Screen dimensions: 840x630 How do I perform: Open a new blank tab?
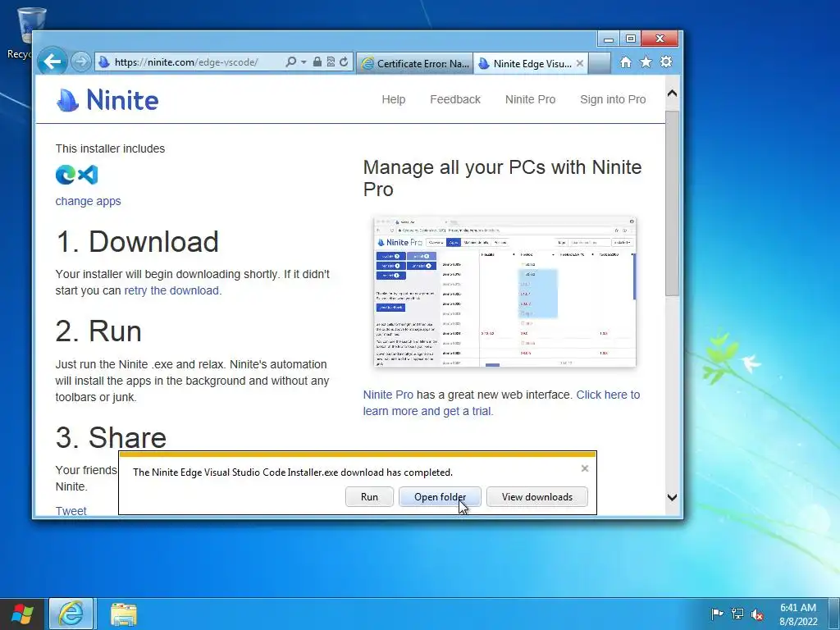click(600, 63)
